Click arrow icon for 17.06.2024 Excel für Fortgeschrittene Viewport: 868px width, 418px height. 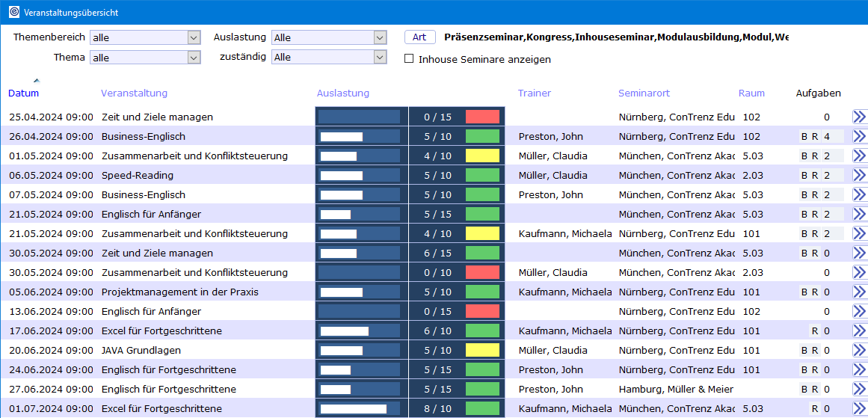pyautogui.click(x=859, y=331)
